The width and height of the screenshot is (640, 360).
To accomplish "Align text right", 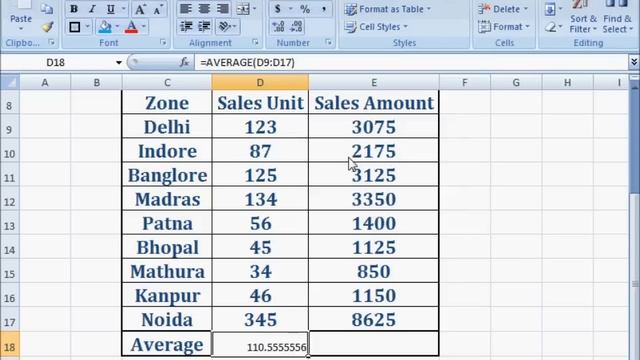I will pyautogui.click(x=222, y=9).
